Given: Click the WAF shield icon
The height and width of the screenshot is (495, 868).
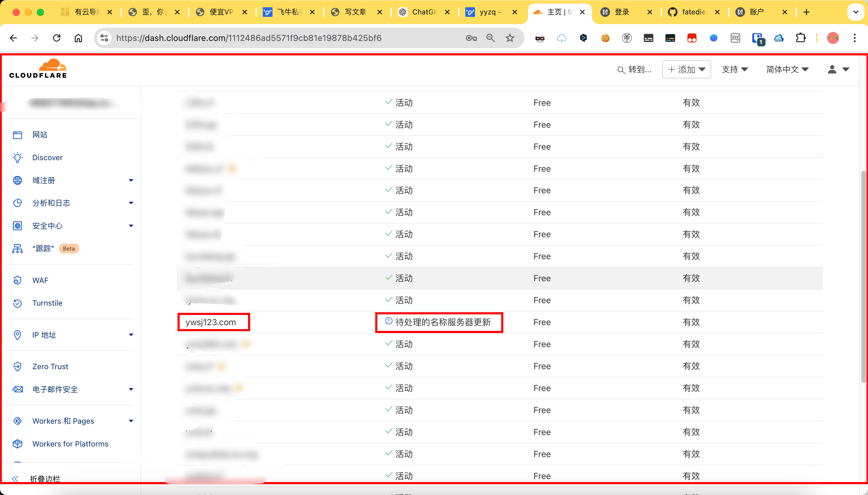Looking at the screenshot, I should [17, 281].
